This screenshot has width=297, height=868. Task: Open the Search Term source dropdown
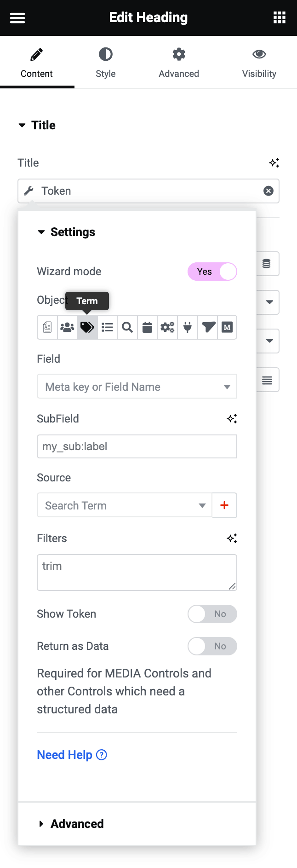(x=124, y=505)
